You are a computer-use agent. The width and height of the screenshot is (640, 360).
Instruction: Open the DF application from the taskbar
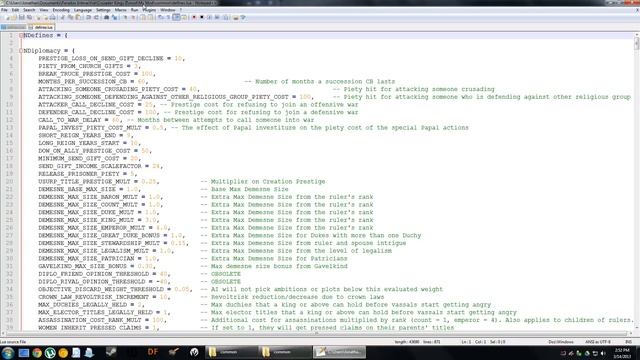153,352
